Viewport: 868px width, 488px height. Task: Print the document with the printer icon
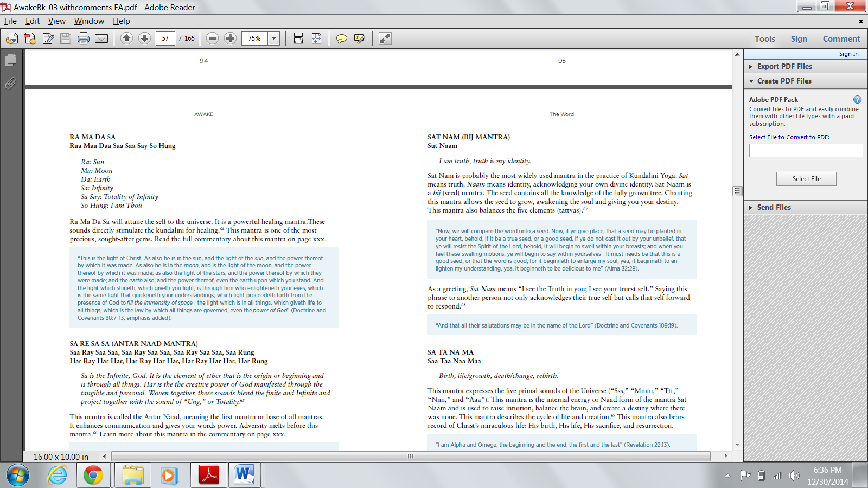[x=84, y=38]
